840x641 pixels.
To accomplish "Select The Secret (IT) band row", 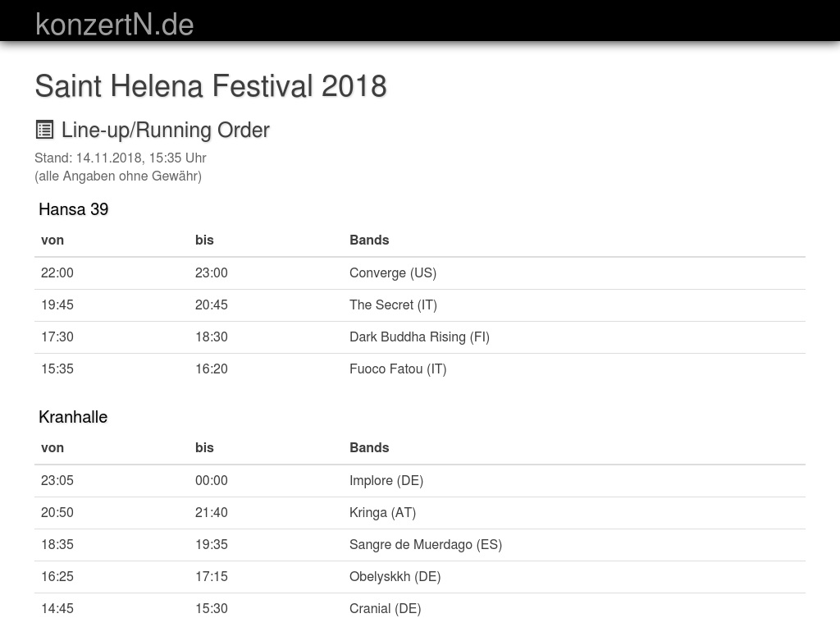I will [393, 304].
